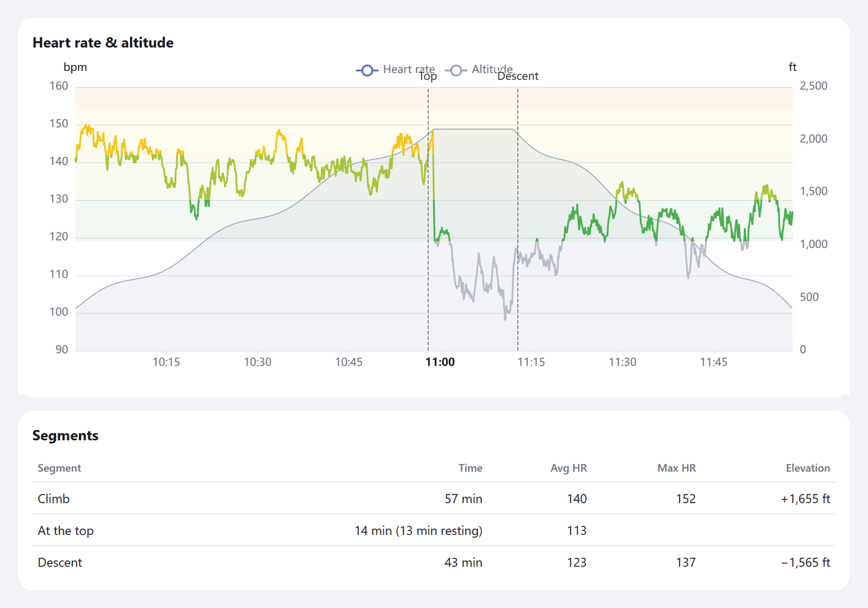
Task: Select the "Climb" segment row name
Action: [53, 499]
